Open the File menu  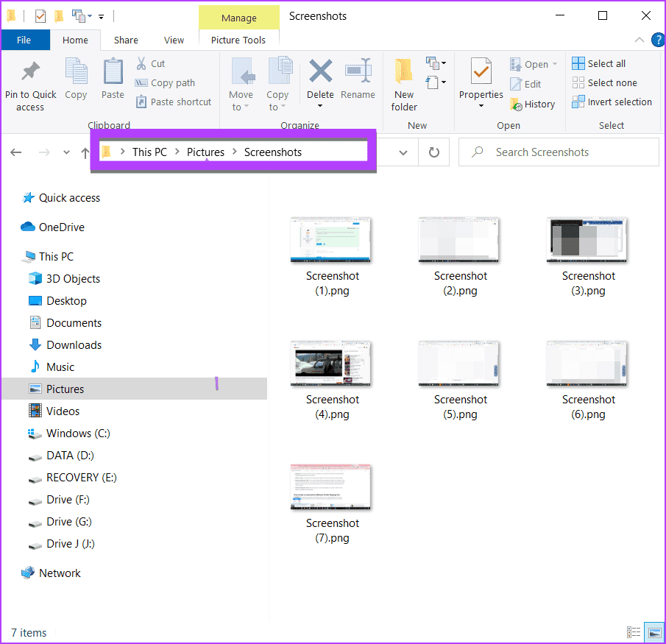tap(24, 40)
